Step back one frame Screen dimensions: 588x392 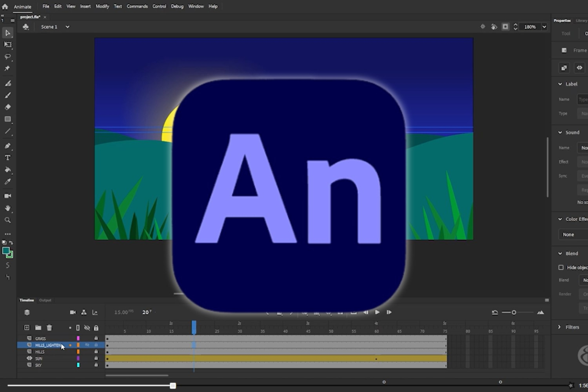(366, 312)
